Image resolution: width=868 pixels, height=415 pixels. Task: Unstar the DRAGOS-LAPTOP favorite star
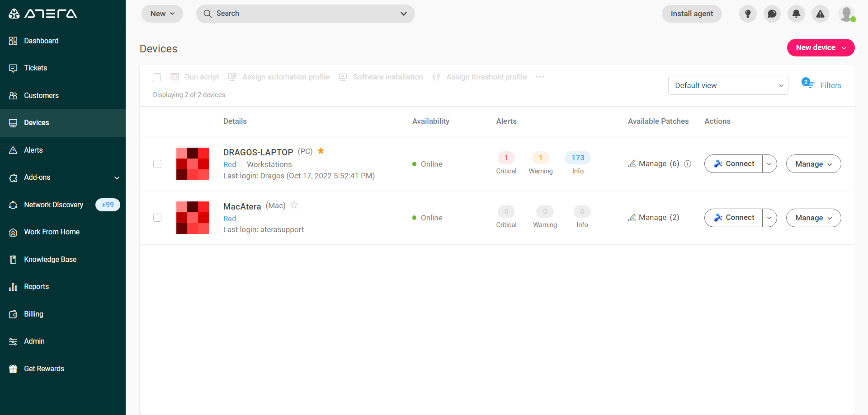point(321,151)
